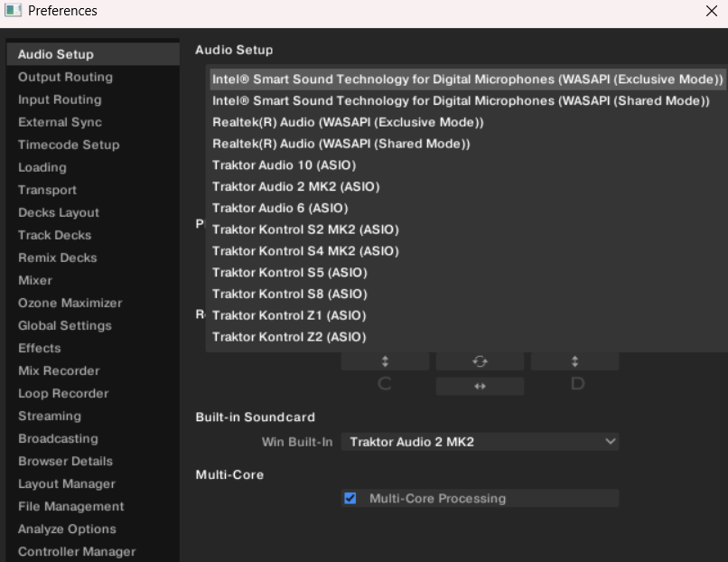Choose Traktor Kontrol Z2 (ASIO) from list

pos(289,337)
